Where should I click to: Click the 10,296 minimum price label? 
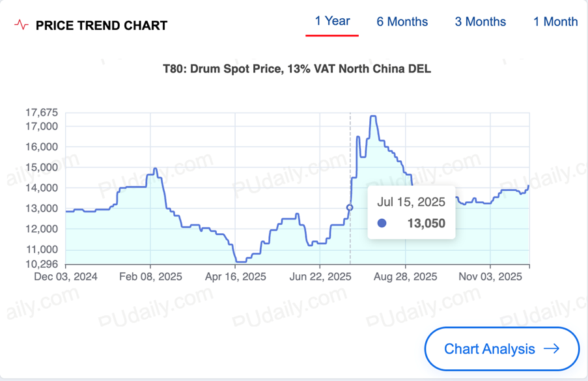[x=42, y=264]
